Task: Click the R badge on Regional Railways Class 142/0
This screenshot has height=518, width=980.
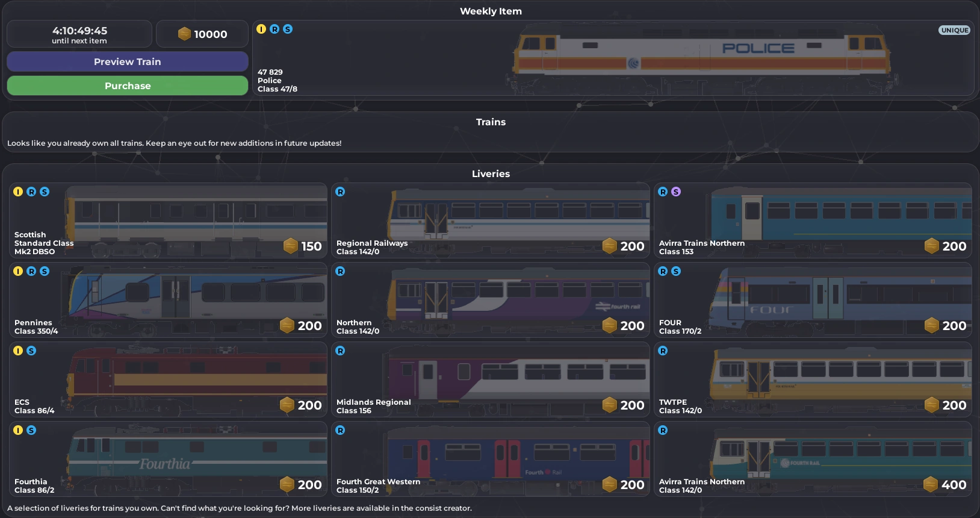Action: click(x=340, y=192)
